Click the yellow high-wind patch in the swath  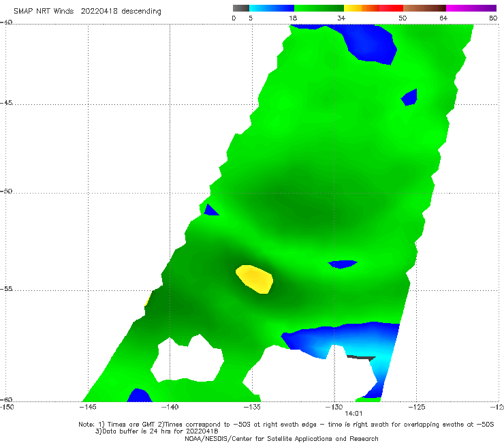[255, 279]
